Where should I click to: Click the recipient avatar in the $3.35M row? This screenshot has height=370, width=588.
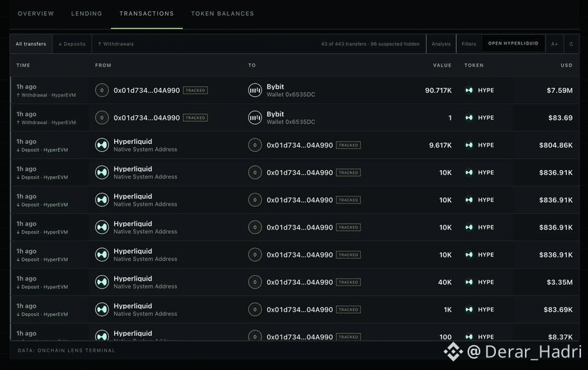[255, 282]
